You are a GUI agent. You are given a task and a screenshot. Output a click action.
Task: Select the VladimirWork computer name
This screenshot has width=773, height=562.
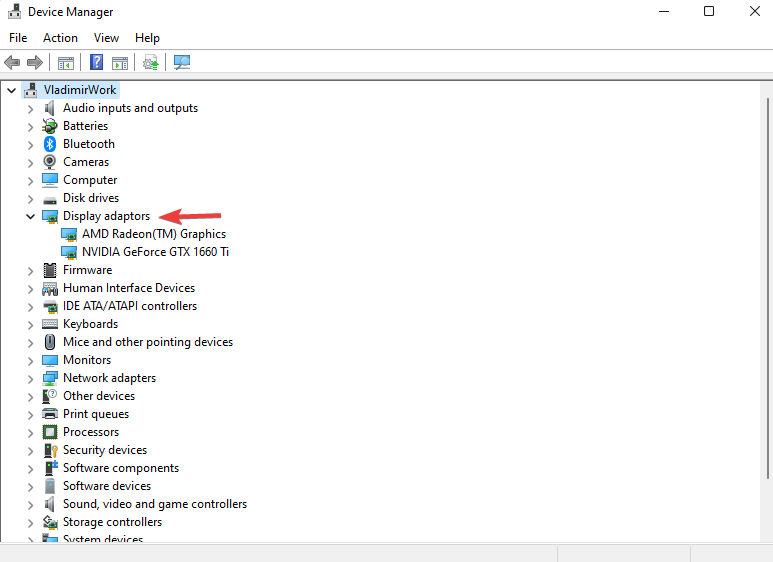point(80,90)
